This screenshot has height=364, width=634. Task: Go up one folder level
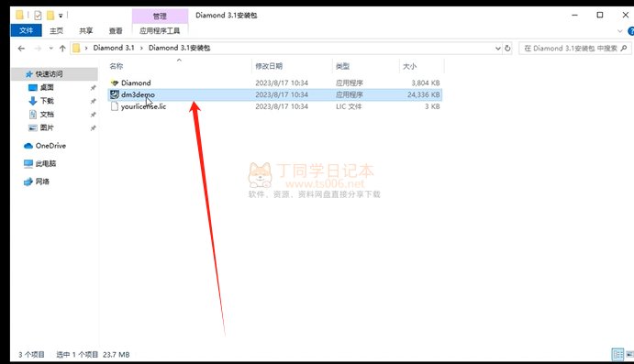(x=62, y=49)
